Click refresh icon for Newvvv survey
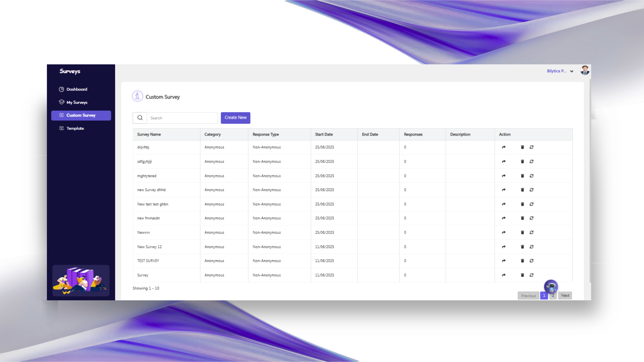The width and height of the screenshot is (644, 362). (532, 232)
